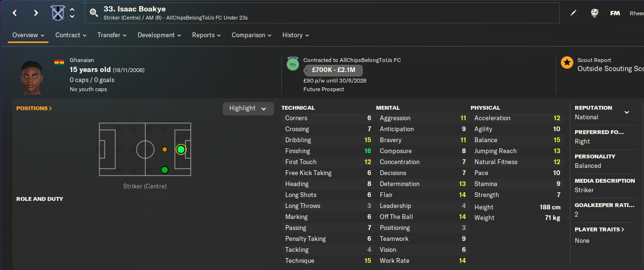The width and height of the screenshot is (644, 270).
Task: Go back with the left arrow
Action: [15, 13]
